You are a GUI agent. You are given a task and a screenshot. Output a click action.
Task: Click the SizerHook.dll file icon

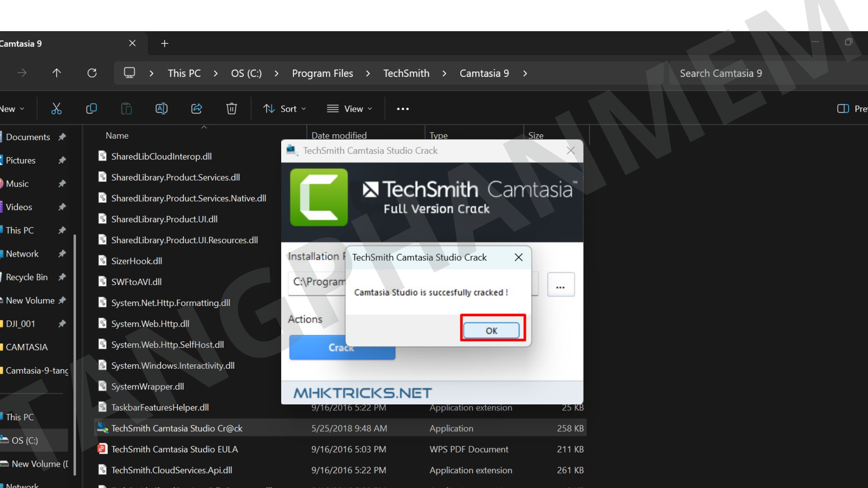tap(103, 261)
